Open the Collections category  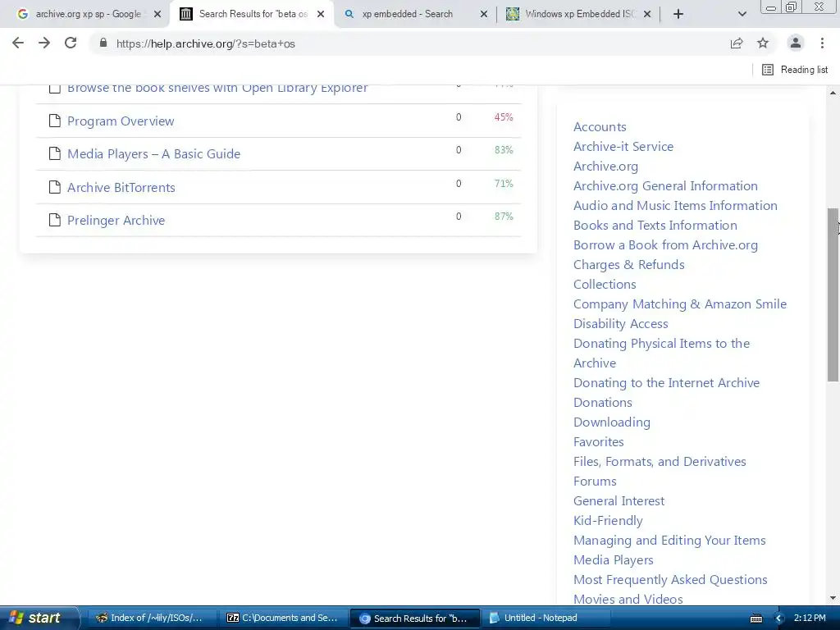click(x=605, y=285)
